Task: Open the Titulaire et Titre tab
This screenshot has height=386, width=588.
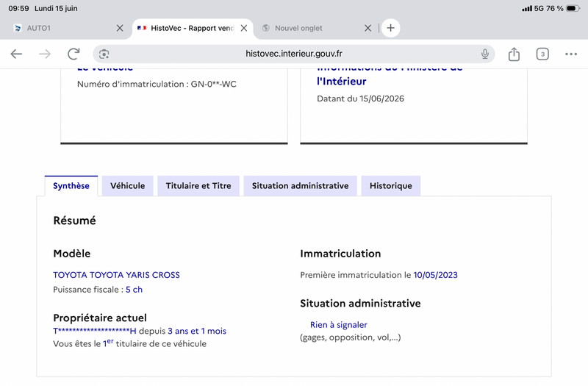Action: coord(198,186)
